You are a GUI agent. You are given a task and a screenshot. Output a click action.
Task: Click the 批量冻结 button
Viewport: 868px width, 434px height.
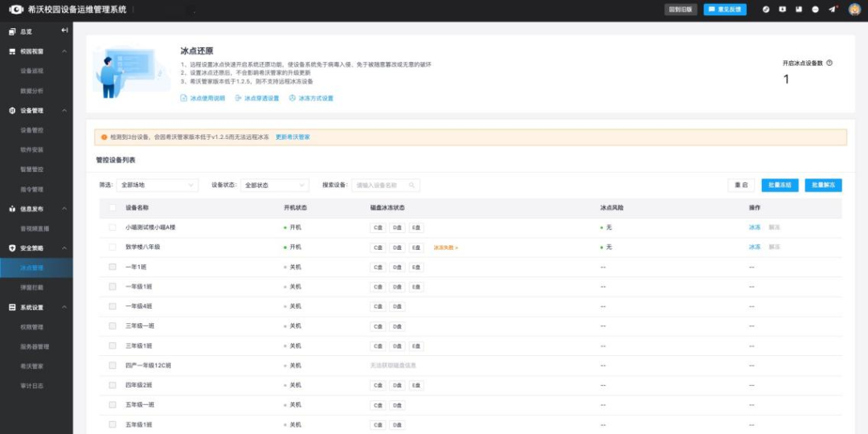tap(780, 185)
